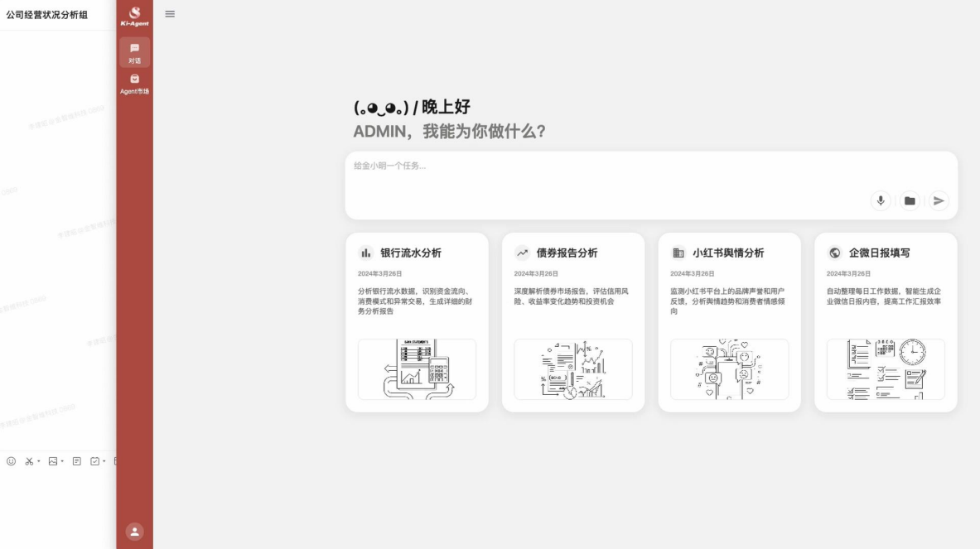The image size is (980, 549).
Task: Insert image via picture icon in chat
Action: click(x=53, y=461)
